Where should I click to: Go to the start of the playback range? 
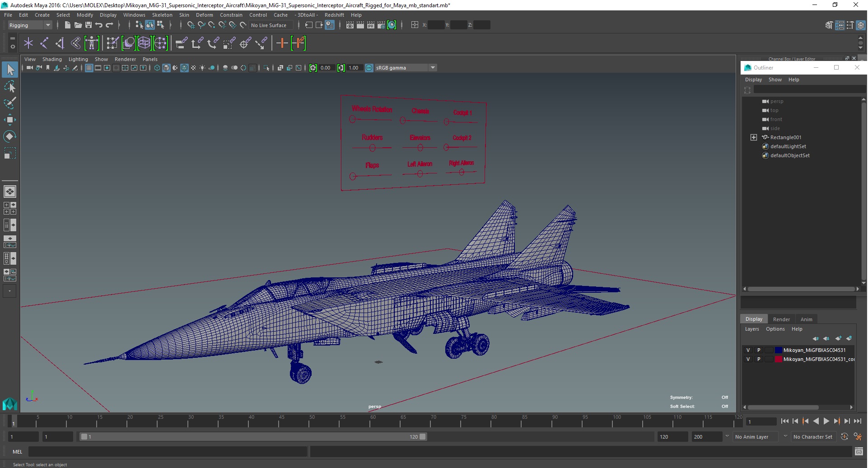[784, 421]
